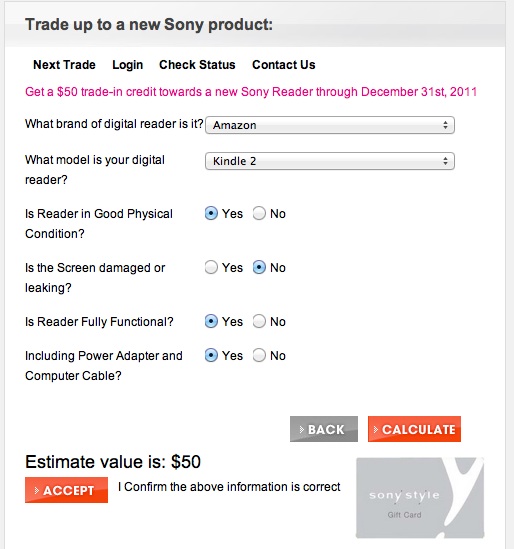The width and height of the screenshot is (514, 549).
Task: Select No for Good Physical Condition
Action: (x=259, y=213)
